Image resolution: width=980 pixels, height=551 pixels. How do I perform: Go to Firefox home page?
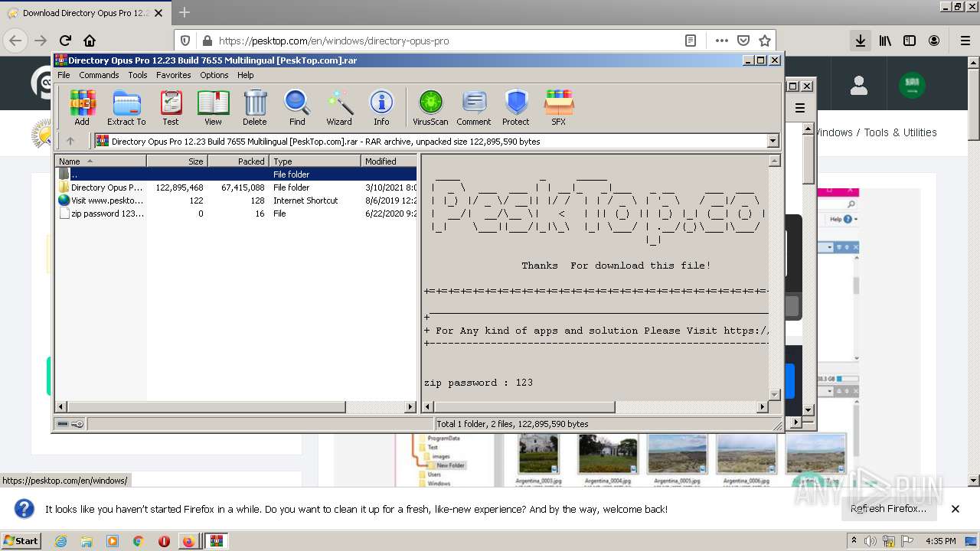(90, 41)
